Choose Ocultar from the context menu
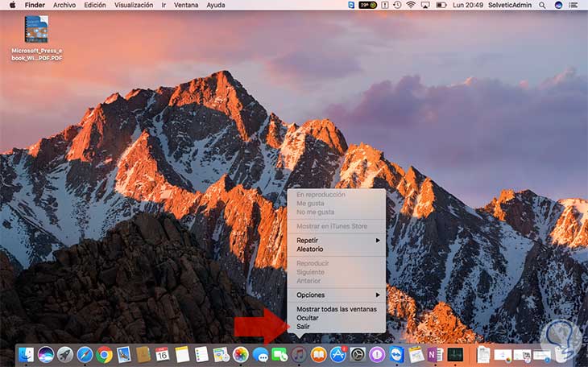The image size is (588, 367). tap(308, 318)
